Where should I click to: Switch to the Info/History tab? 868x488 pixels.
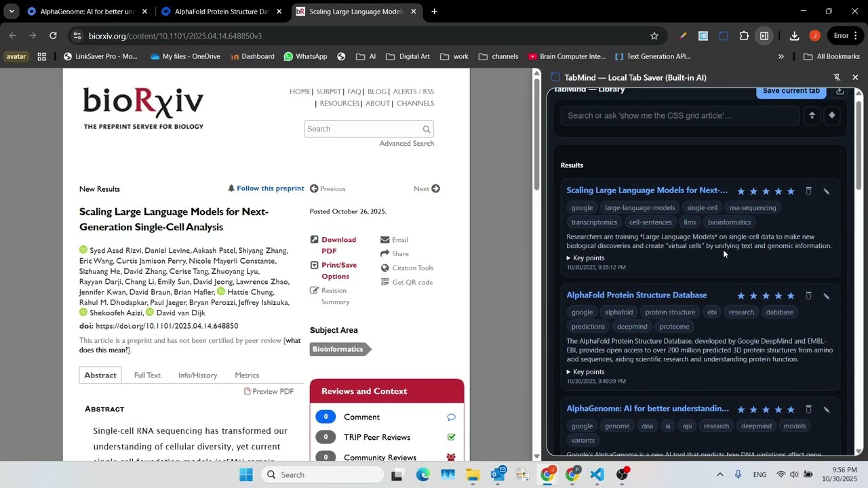click(x=197, y=375)
